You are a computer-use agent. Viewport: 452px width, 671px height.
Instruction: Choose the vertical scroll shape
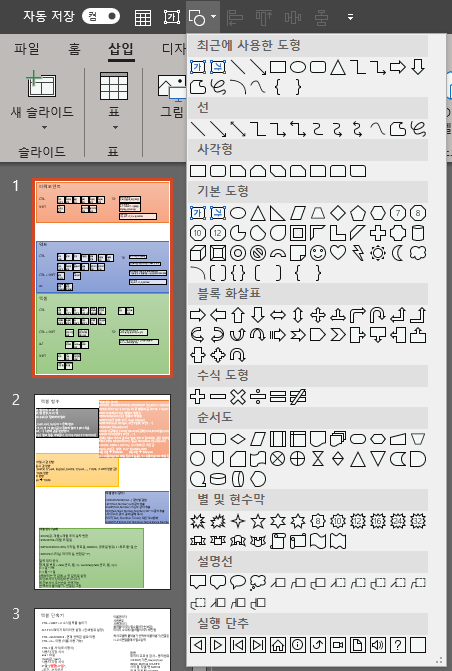(278, 541)
